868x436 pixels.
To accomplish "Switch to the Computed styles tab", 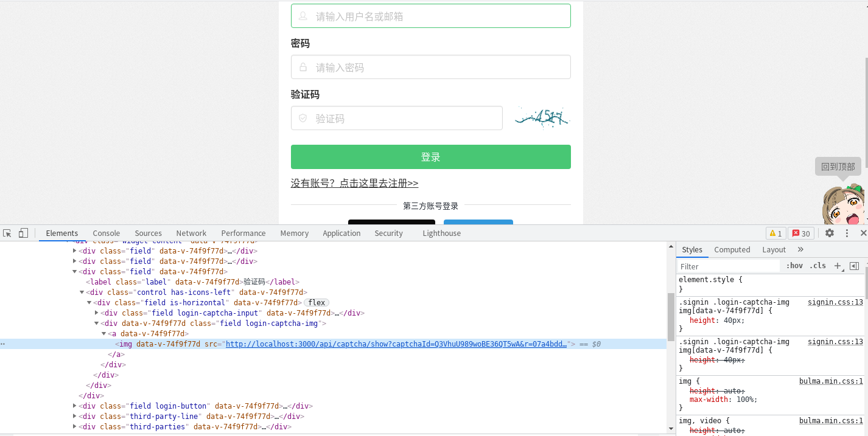I will [732, 249].
